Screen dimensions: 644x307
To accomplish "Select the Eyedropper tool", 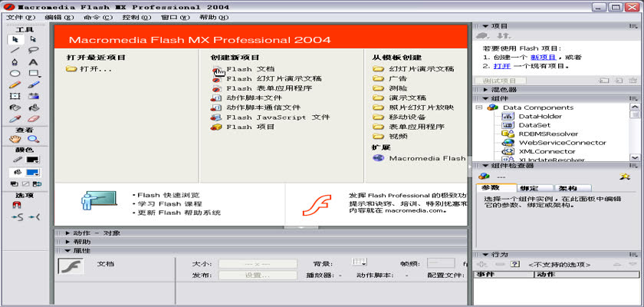I will coord(15,119).
